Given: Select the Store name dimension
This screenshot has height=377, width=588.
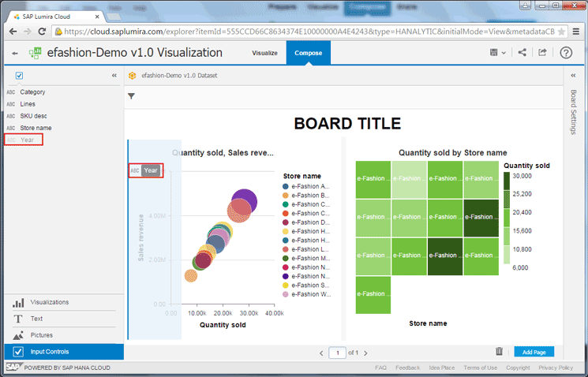Looking at the screenshot, I should pos(36,128).
